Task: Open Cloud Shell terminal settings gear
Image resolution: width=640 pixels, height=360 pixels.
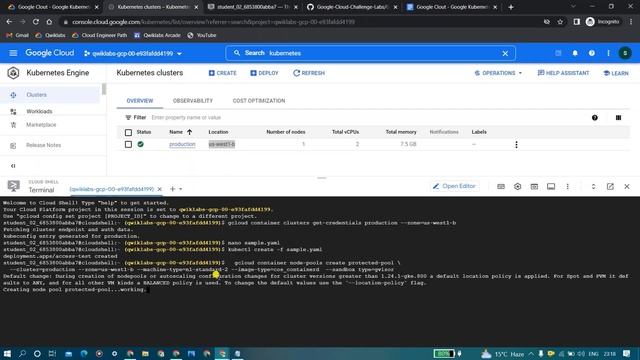Action: tap(518, 187)
